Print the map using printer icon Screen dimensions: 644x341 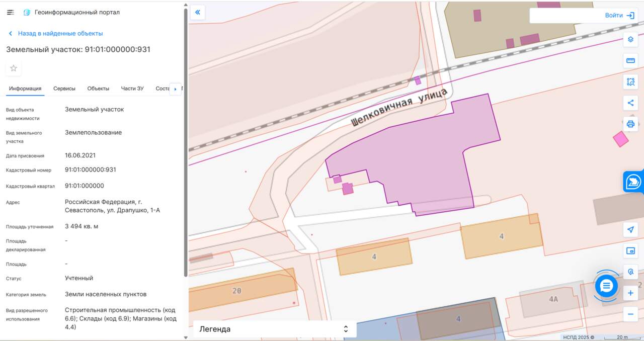click(x=630, y=124)
